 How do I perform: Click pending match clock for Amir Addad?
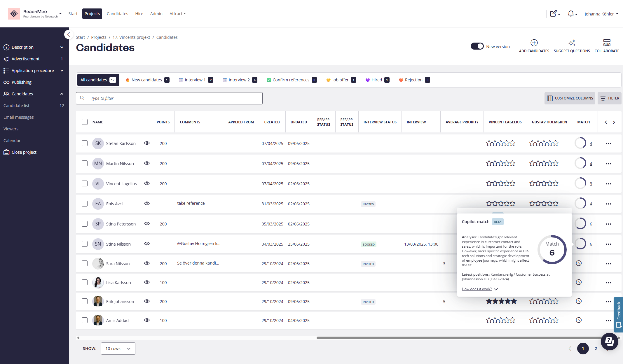tap(579, 320)
